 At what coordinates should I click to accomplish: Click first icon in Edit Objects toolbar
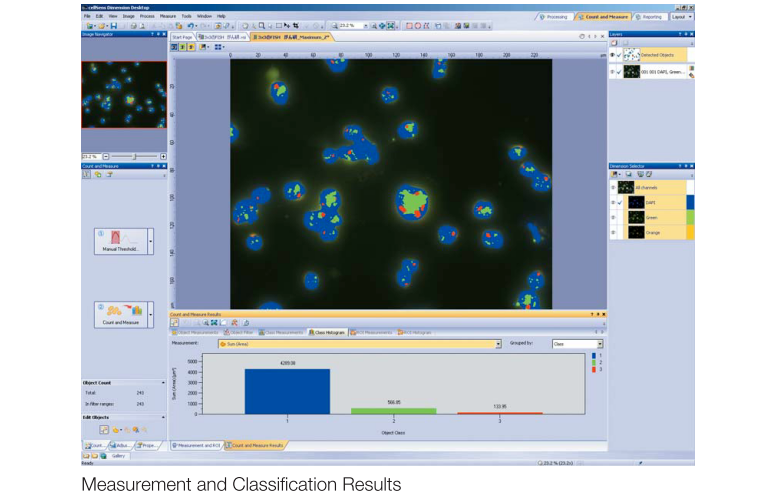(102, 429)
